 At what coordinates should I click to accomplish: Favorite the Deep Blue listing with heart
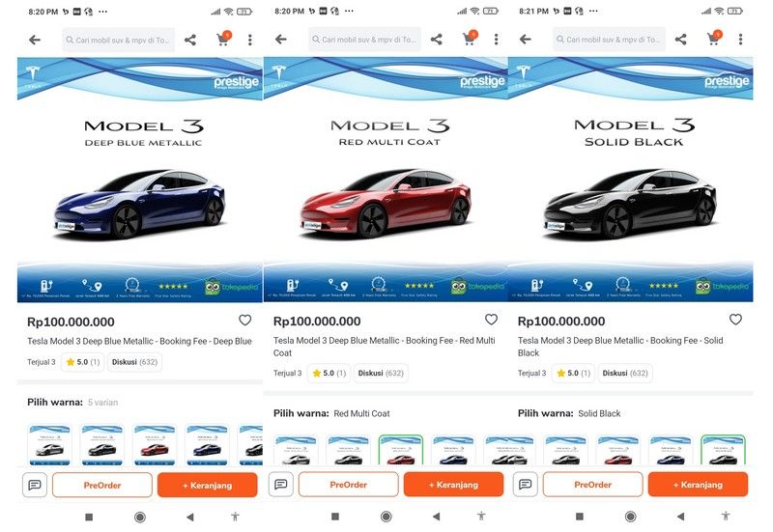tap(245, 321)
